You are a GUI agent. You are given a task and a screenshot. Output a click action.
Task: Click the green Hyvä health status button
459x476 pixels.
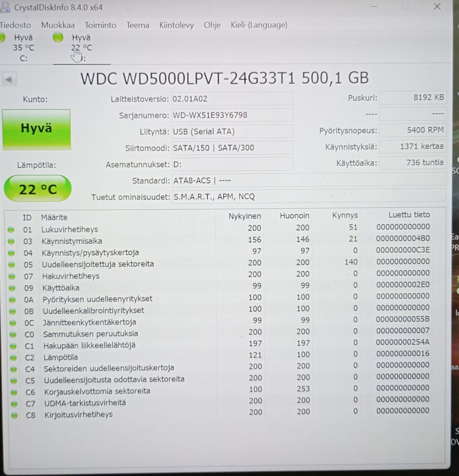tap(36, 129)
